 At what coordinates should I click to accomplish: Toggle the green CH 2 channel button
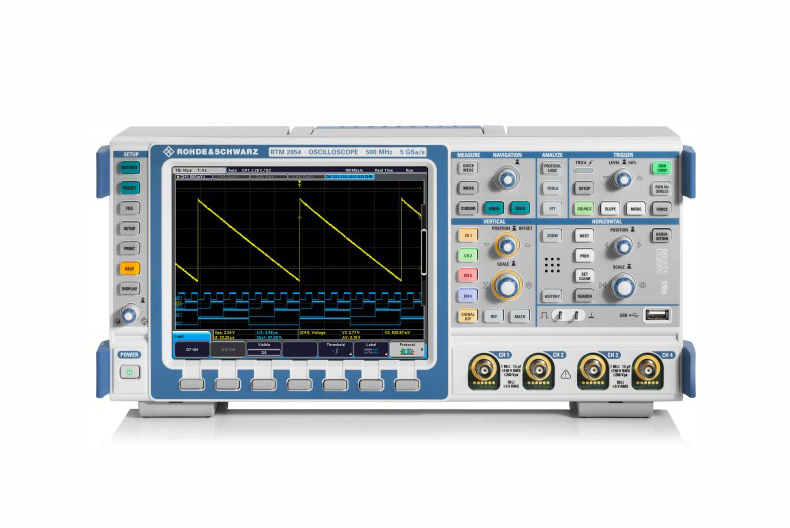[467, 256]
